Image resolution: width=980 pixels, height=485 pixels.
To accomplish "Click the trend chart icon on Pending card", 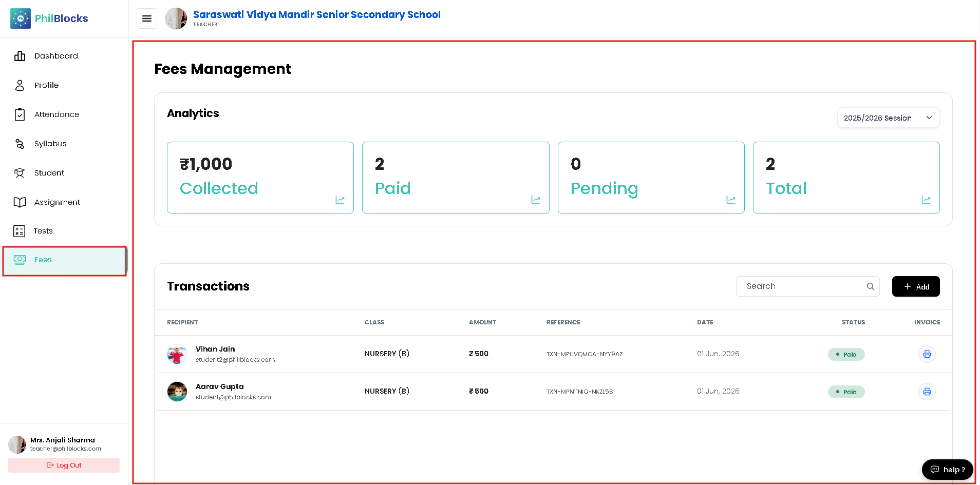I will tap(731, 200).
